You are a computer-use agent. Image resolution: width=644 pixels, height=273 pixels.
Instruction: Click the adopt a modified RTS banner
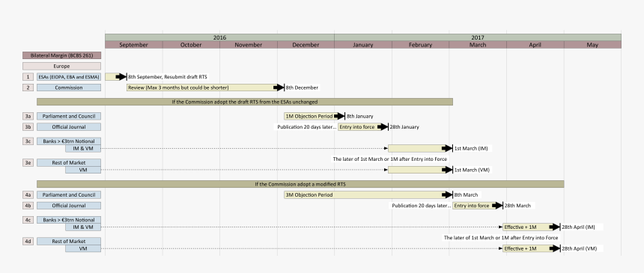300,184
